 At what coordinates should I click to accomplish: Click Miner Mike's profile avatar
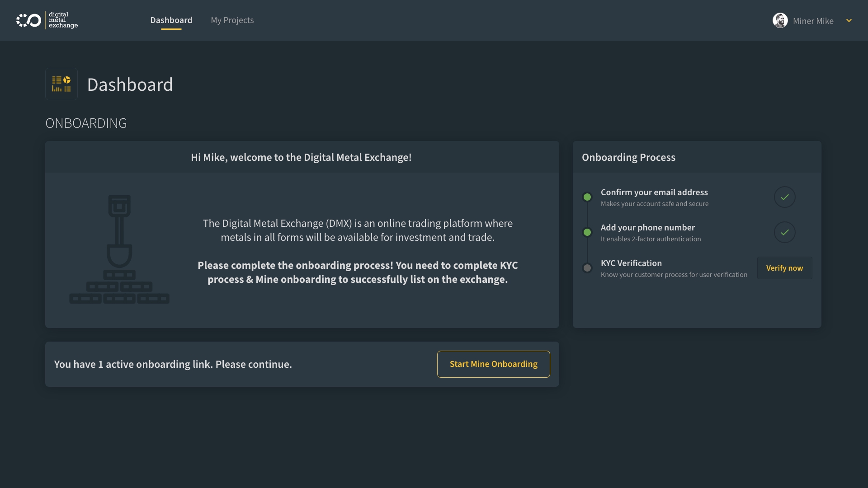pos(780,20)
